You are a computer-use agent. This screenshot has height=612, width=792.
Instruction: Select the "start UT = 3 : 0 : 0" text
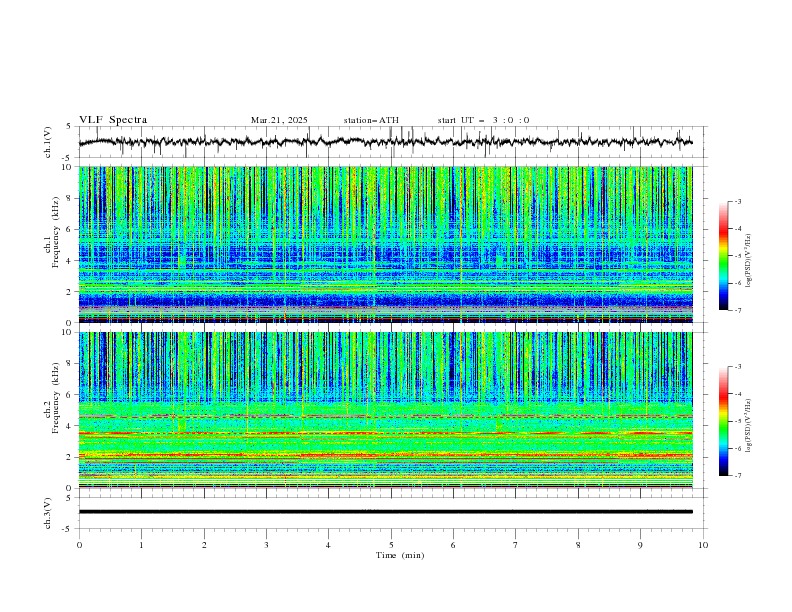(x=483, y=120)
